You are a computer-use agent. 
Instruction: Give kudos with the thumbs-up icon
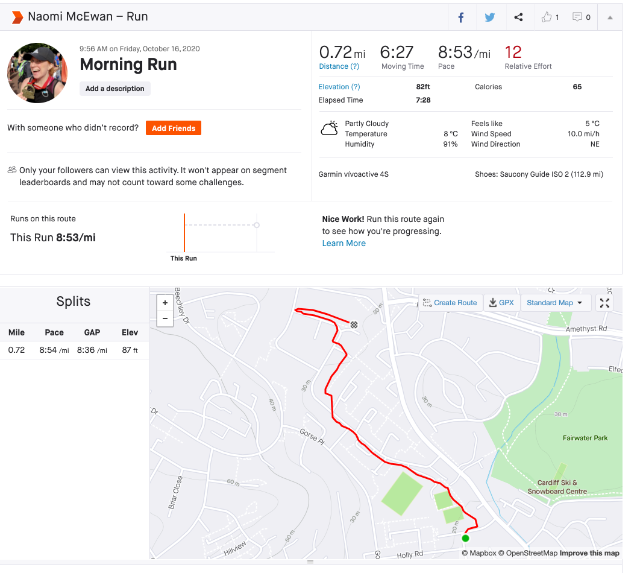(549, 17)
